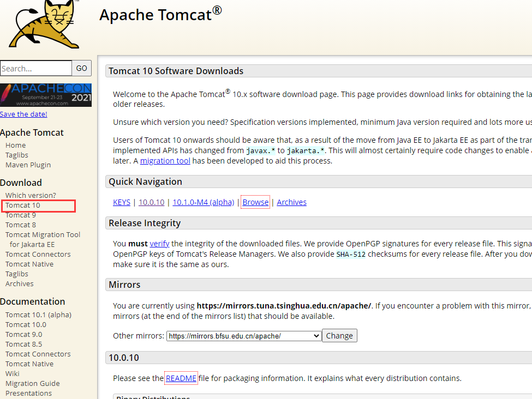Click the Change mirror button
Viewport: 532px width, 399px height.
coord(339,336)
